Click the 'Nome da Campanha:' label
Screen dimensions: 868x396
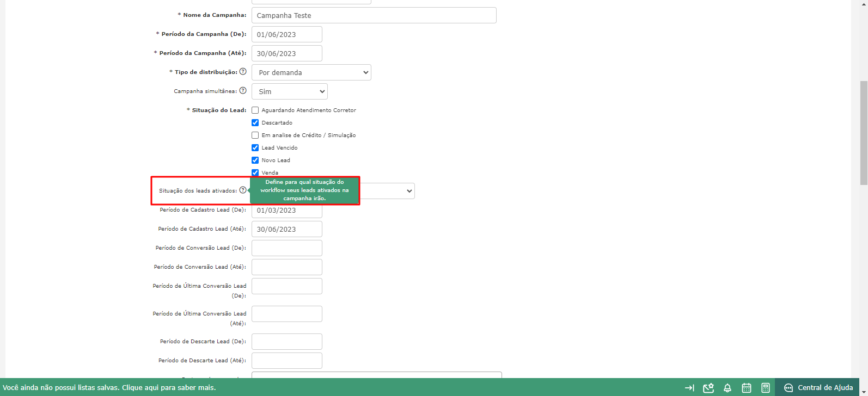tap(215, 15)
